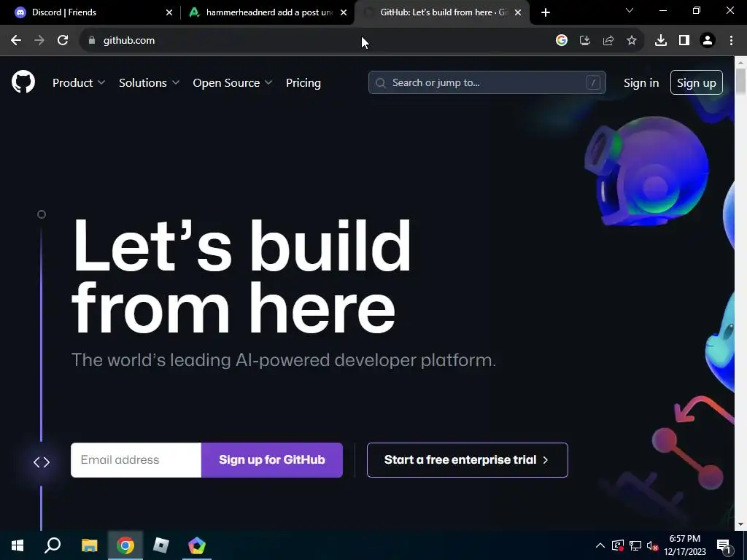The width and height of the screenshot is (747, 560).
Task: Focus the Email address field
Action: pos(136,460)
